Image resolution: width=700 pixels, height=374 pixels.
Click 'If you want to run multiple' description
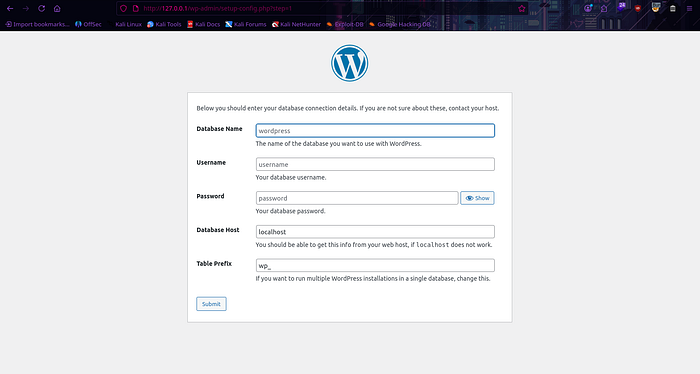(x=373, y=278)
